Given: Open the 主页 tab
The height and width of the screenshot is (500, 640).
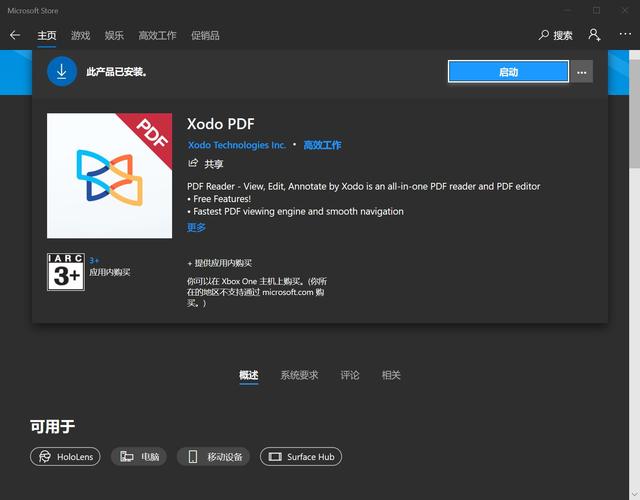Looking at the screenshot, I should click(47, 36).
